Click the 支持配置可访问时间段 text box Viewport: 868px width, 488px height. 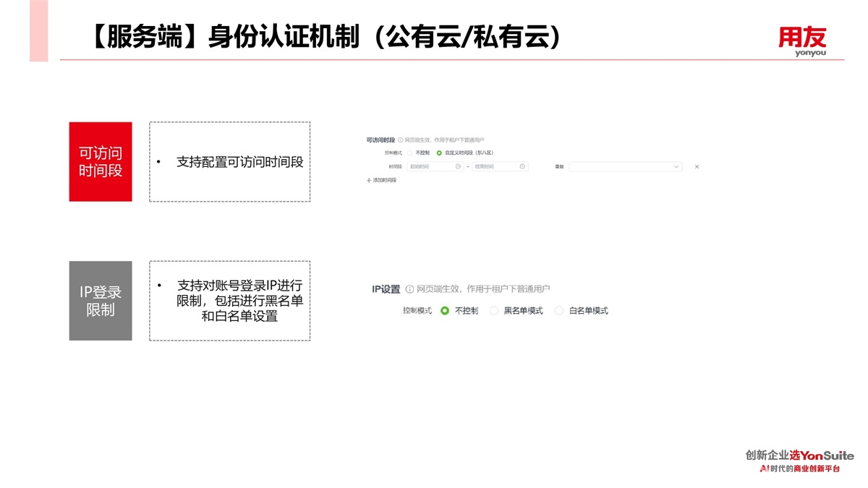click(x=230, y=162)
